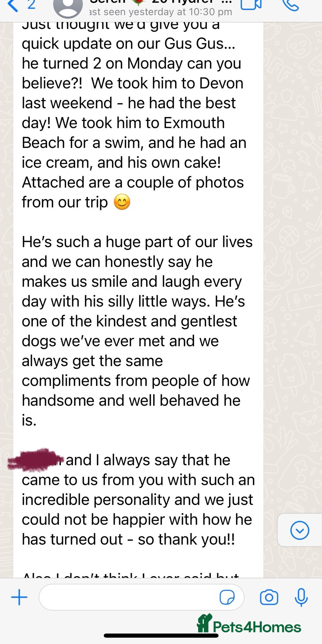
Task: Tap the Pets4Homes logo watermark
Action: (249, 624)
